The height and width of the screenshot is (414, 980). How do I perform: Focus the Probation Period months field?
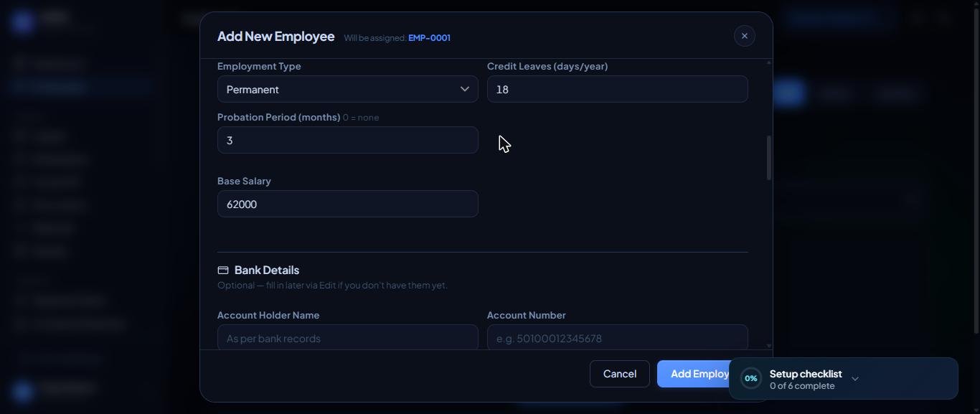tap(348, 141)
